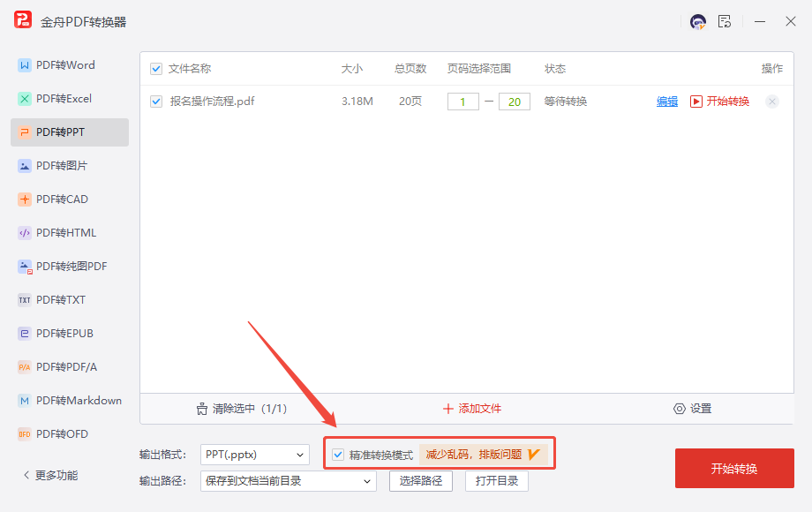Click the 选择路径 button
The height and width of the screenshot is (512, 812).
[x=421, y=481]
